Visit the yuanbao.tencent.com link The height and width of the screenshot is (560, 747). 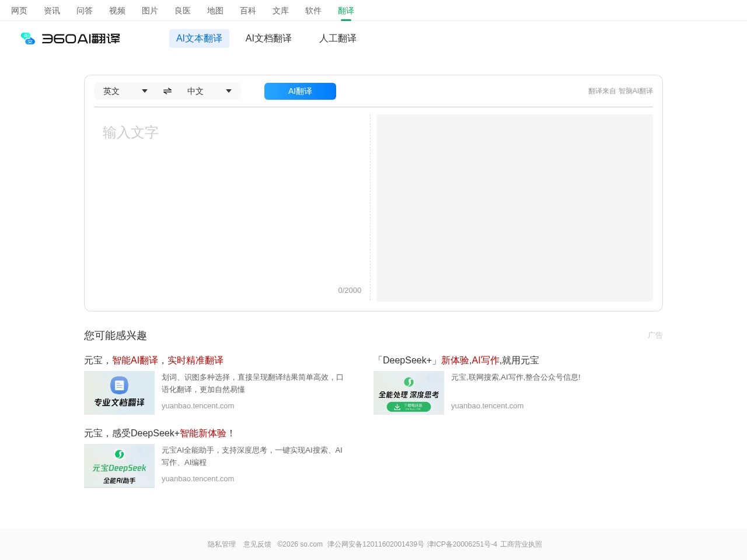[x=198, y=405]
